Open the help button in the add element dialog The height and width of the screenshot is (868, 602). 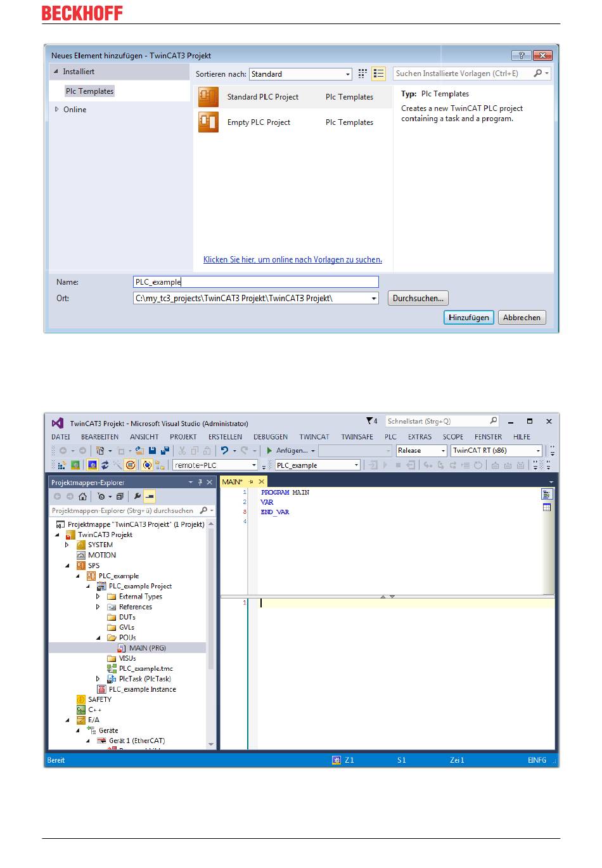(522, 55)
